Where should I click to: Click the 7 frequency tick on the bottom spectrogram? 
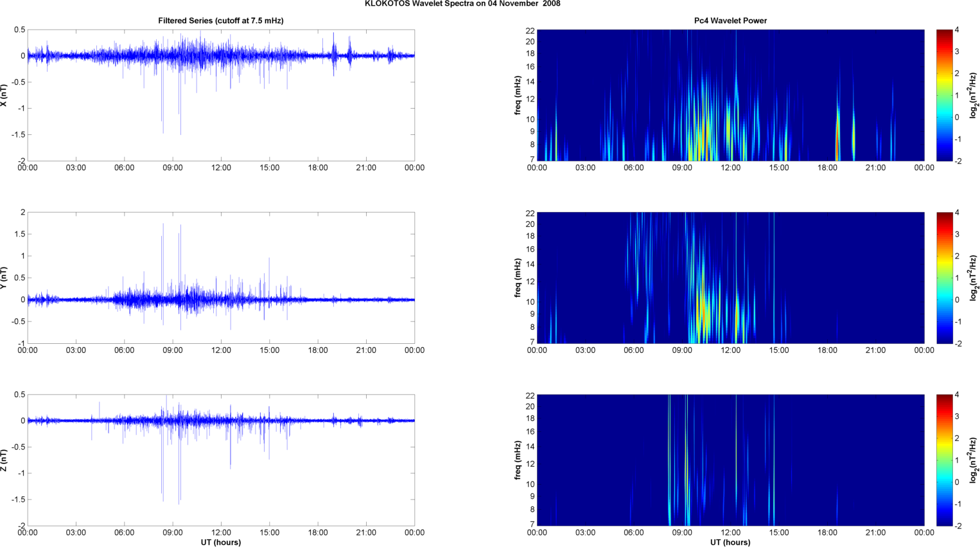pos(532,525)
